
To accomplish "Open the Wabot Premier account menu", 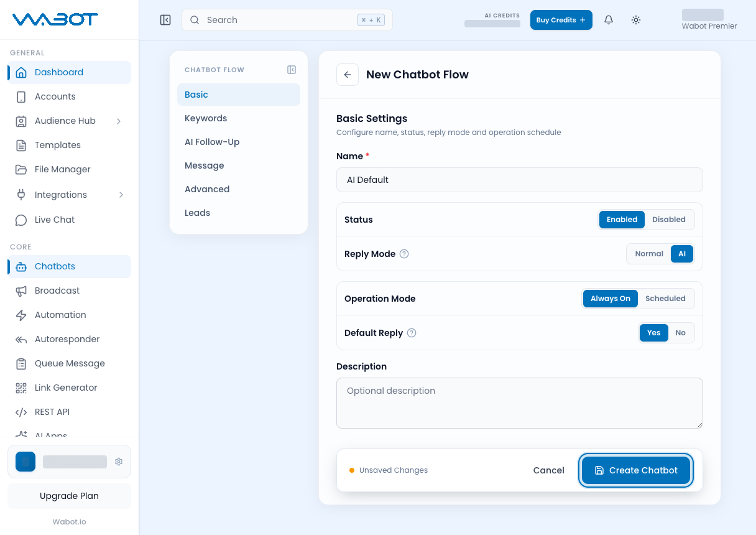I will [709, 20].
